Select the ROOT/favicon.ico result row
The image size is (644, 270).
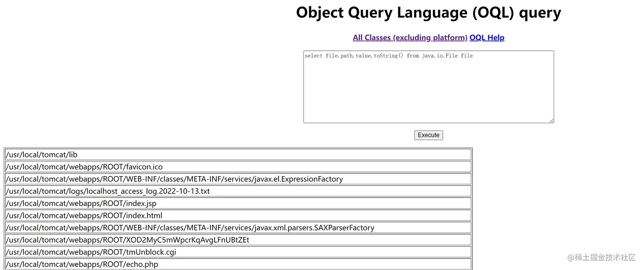click(238, 167)
